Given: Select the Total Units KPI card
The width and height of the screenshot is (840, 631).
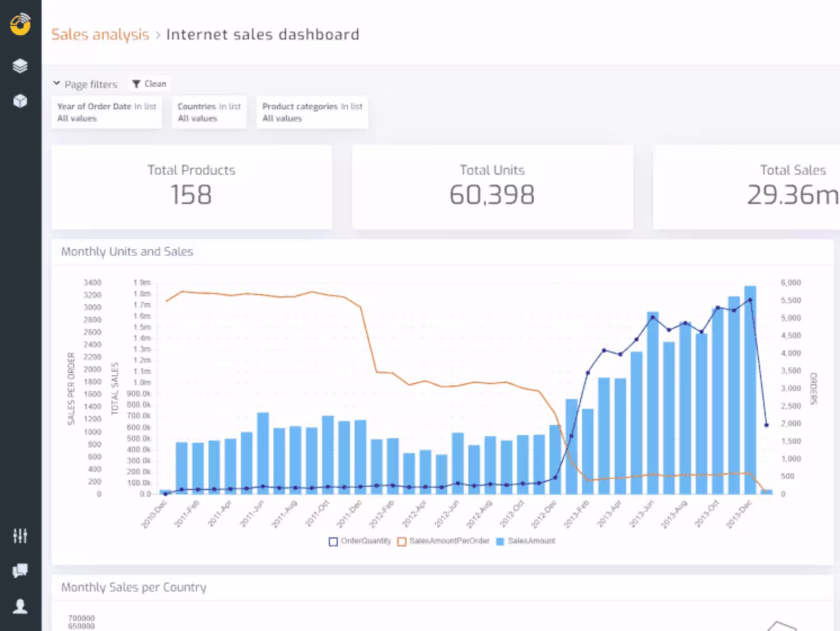Looking at the screenshot, I should click(x=492, y=187).
